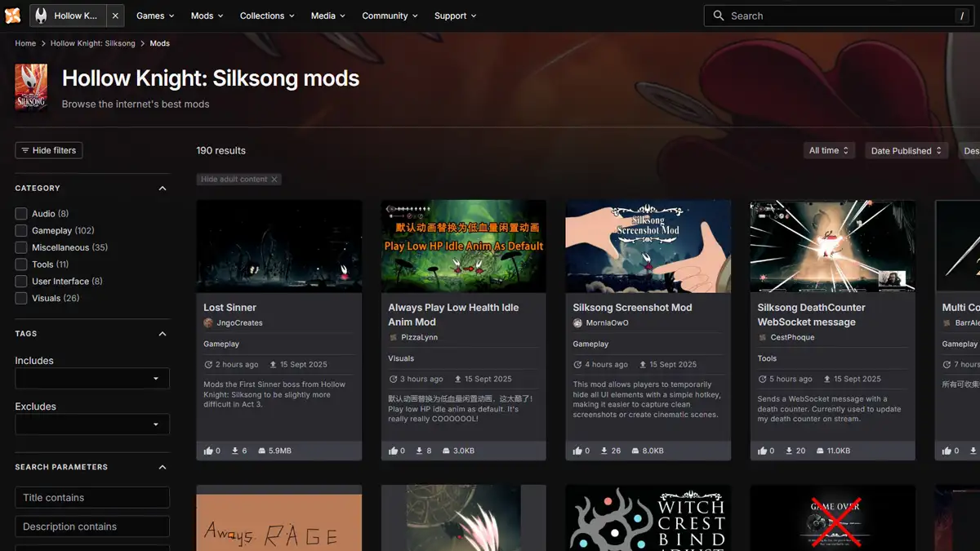Image resolution: width=980 pixels, height=551 pixels.
Task: Open the crossed-out Game Over thumbnail
Action: pyautogui.click(x=833, y=518)
